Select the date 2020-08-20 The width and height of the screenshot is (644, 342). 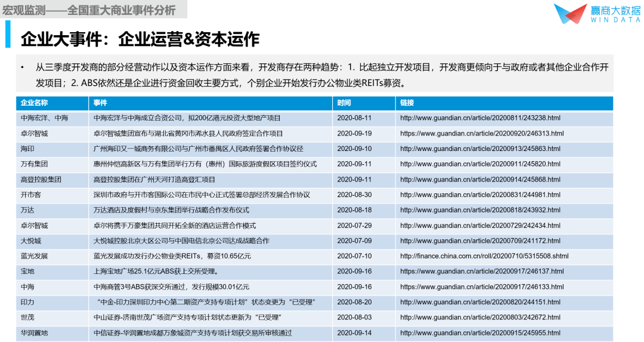tap(354, 302)
